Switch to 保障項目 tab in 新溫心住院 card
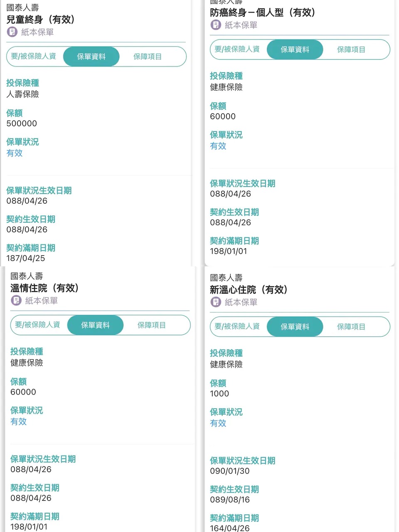 351,327
